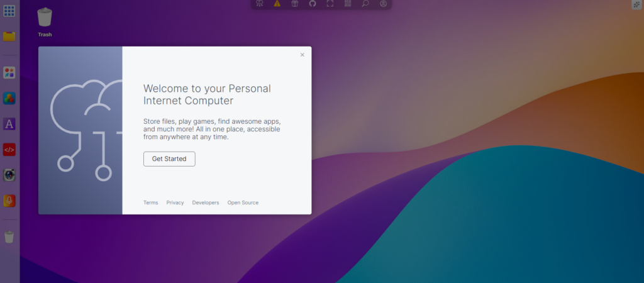Viewport: 644px width, 283px height.
Task: Launch the red code editor dock app
Action: [x=9, y=150]
